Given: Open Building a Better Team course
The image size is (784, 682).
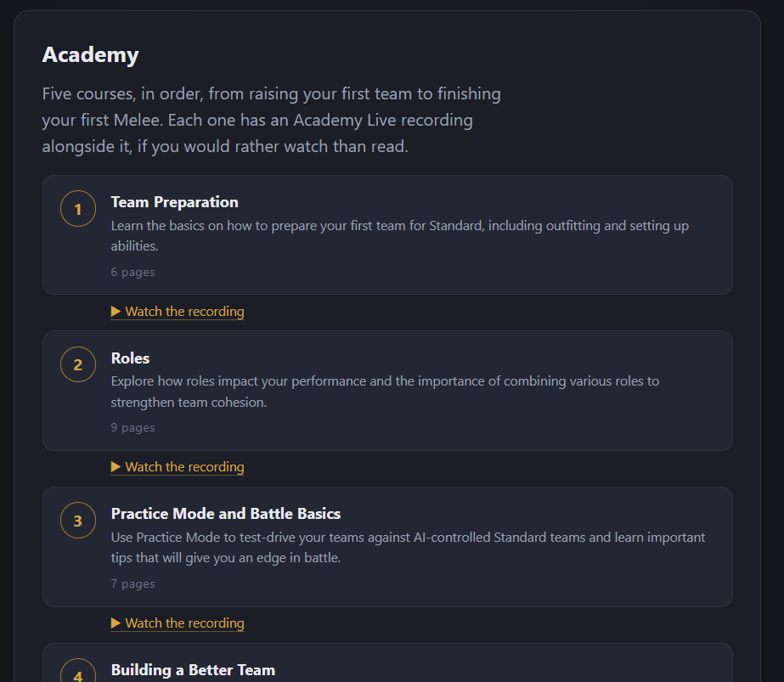Looking at the screenshot, I should (x=193, y=670).
